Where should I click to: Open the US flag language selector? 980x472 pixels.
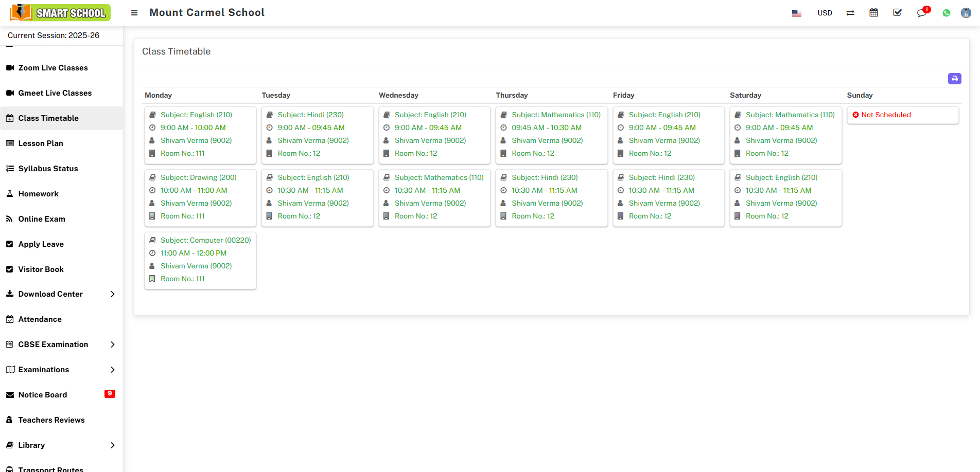tap(796, 14)
